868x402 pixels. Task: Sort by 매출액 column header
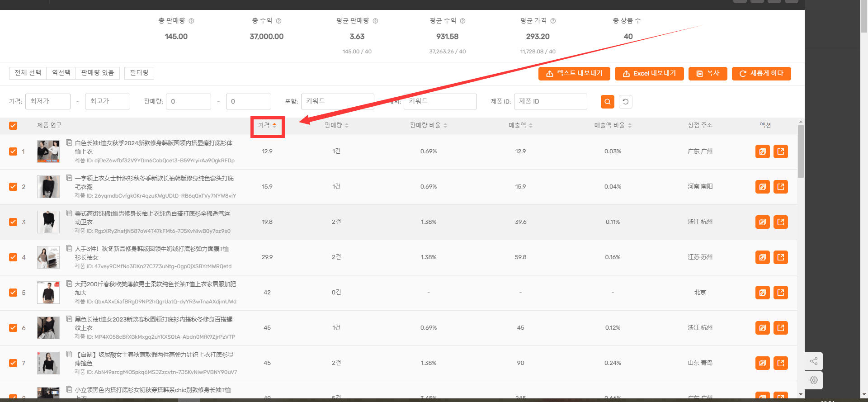click(520, 125)
